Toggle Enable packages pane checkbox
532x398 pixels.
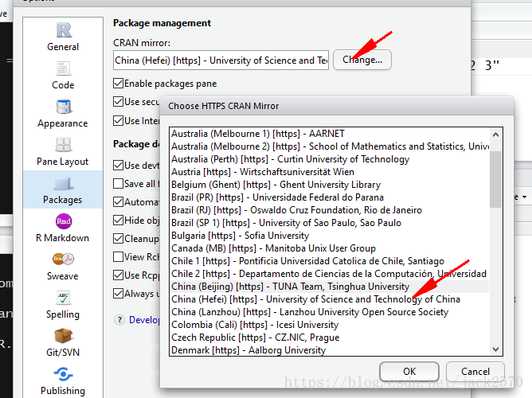[118, 83]
